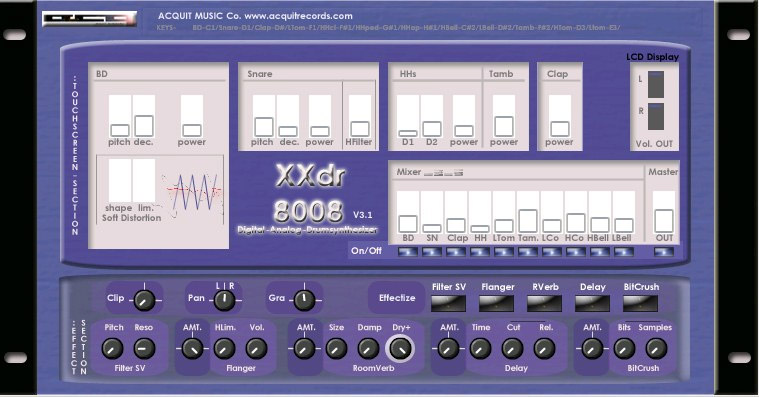The width and height of the screenshot is (759, 397).
Task: Toggle the HBell channel On/Off button
Action: (600, 251)
